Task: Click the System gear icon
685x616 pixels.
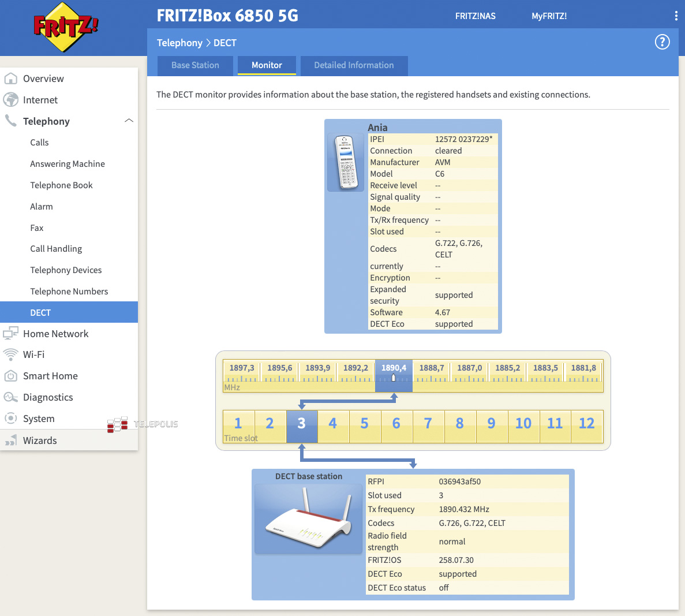Action: [x=10, y=419]
